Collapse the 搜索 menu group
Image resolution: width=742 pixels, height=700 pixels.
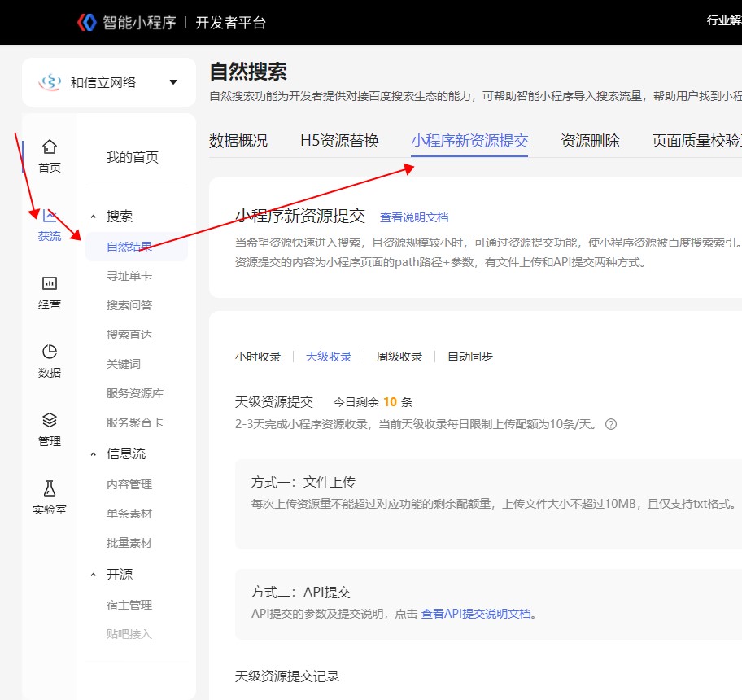[x=94, y=217]
